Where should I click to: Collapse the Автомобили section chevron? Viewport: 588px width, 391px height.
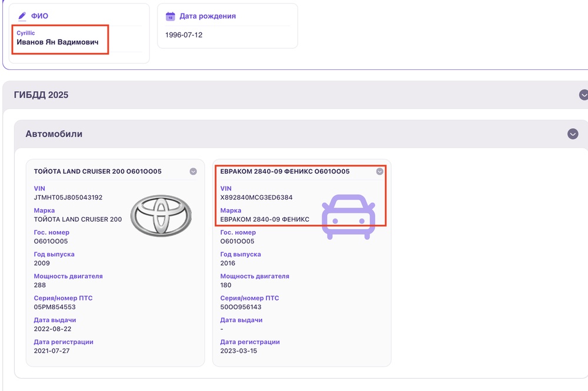coord(573,134)
